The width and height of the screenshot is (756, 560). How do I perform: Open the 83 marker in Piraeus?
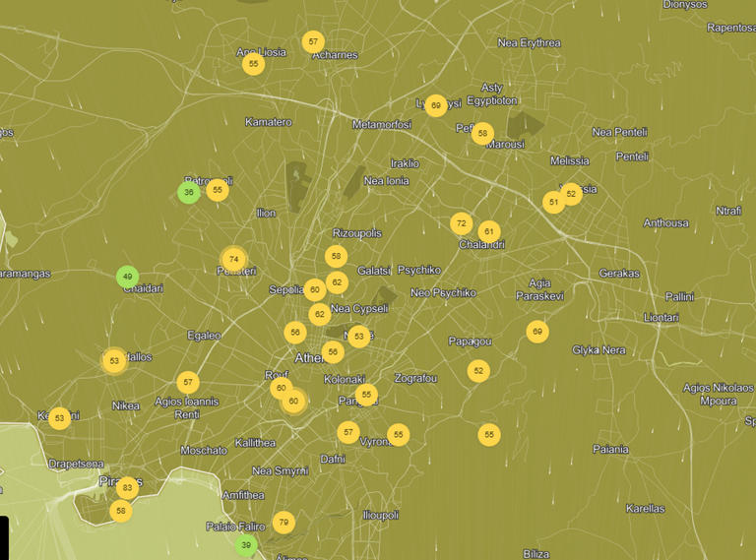pyautogui.click(x=126, y=488)
